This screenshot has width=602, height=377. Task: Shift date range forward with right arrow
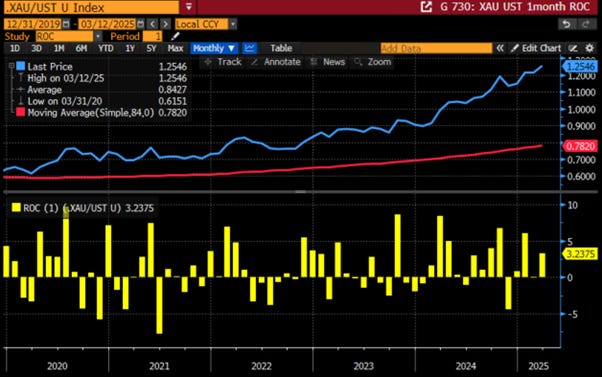165,24
